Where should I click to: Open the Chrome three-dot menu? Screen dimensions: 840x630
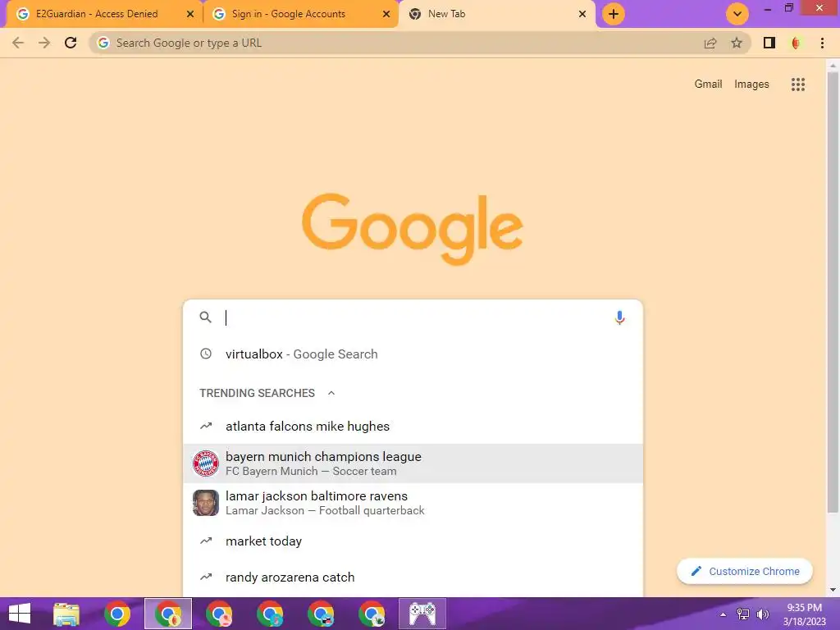pyautogui.click(x=822, y=43)
